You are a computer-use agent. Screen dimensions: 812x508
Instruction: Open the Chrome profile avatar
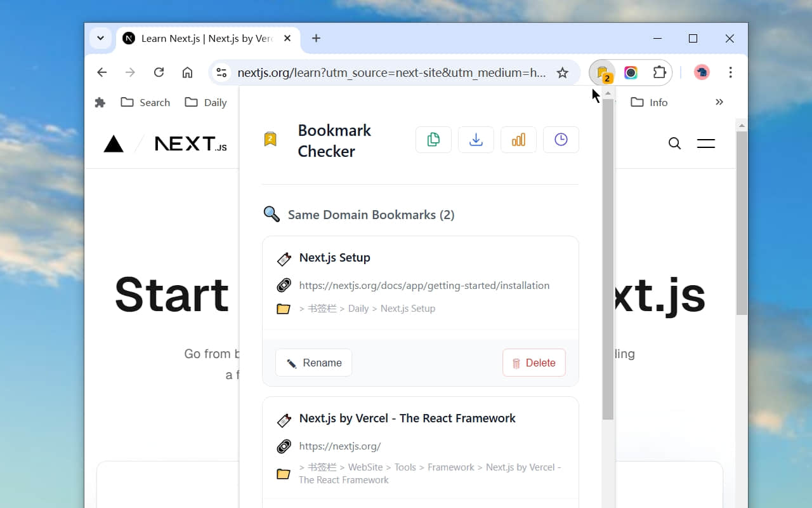[702, 72]
